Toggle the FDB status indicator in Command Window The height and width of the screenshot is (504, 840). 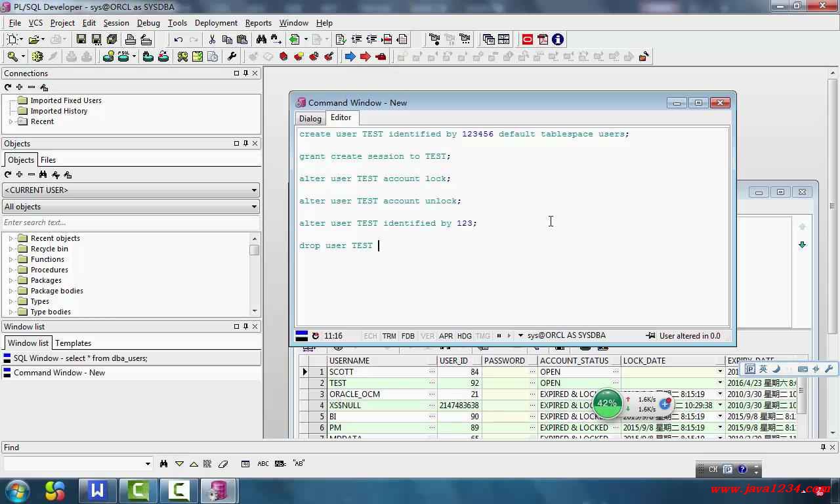point(408,336)
